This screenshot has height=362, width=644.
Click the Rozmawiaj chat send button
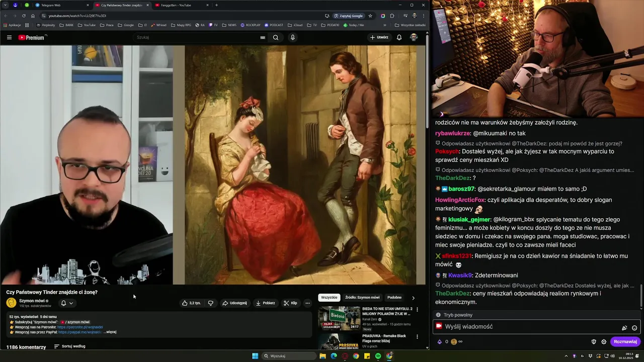[x=625, y=341]
